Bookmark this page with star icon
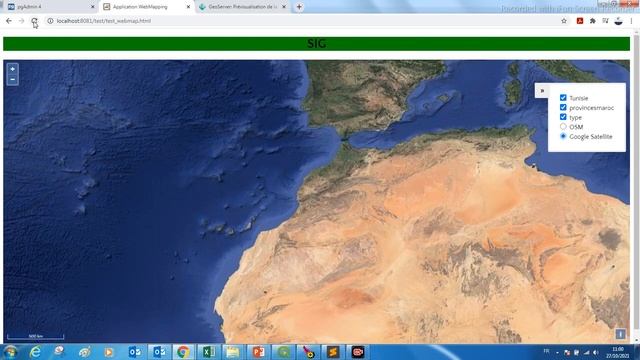 pyautogui.click(x=564, y=21)
